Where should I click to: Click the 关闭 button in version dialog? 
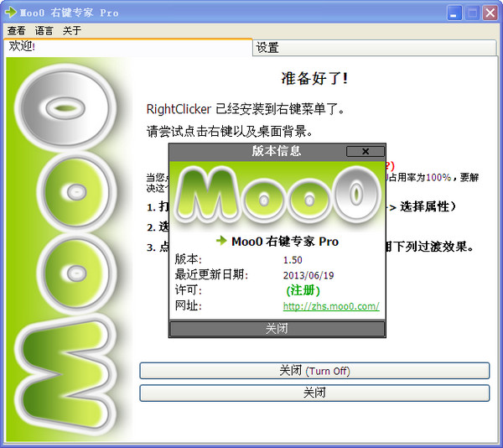(277, 329)
